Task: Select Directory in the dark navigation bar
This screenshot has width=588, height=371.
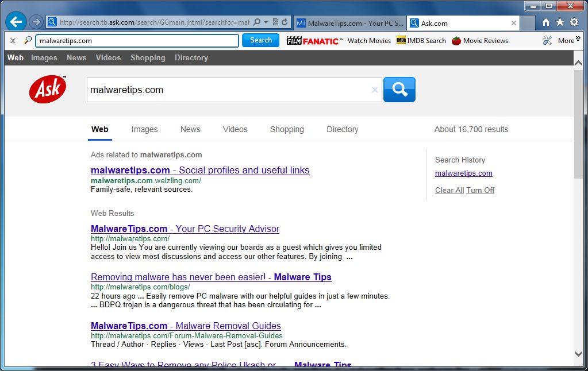Action: pos(191,57)
